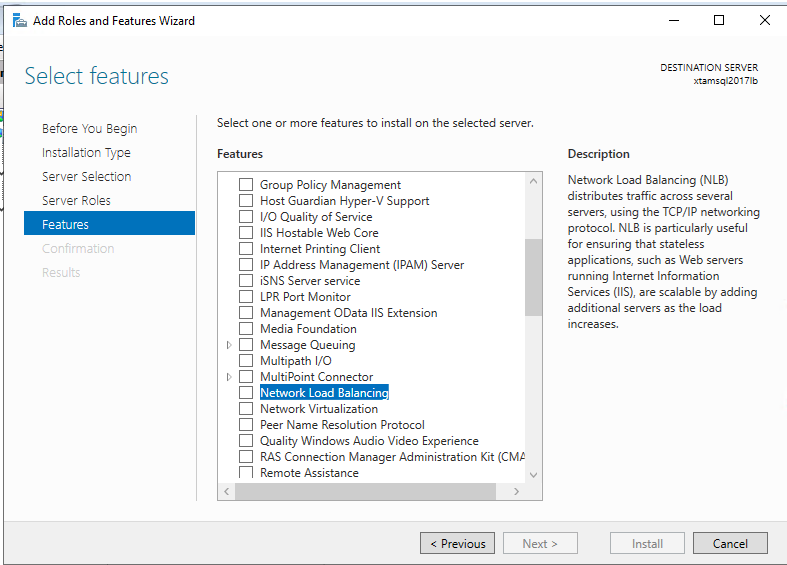Close the Add Roles wizard window

pyautogui.click(x=764, y=20)
